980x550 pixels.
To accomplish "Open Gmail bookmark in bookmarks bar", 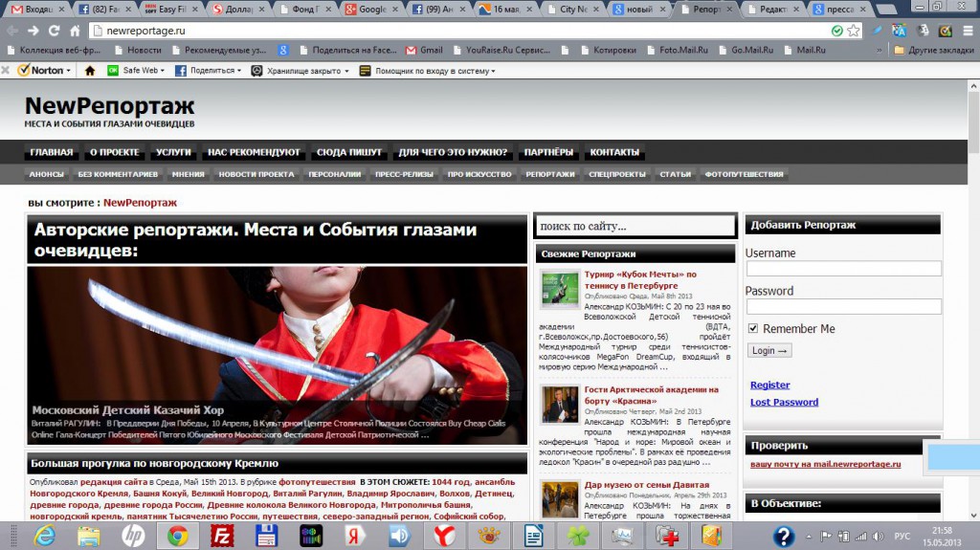I will tap(424, 50).
